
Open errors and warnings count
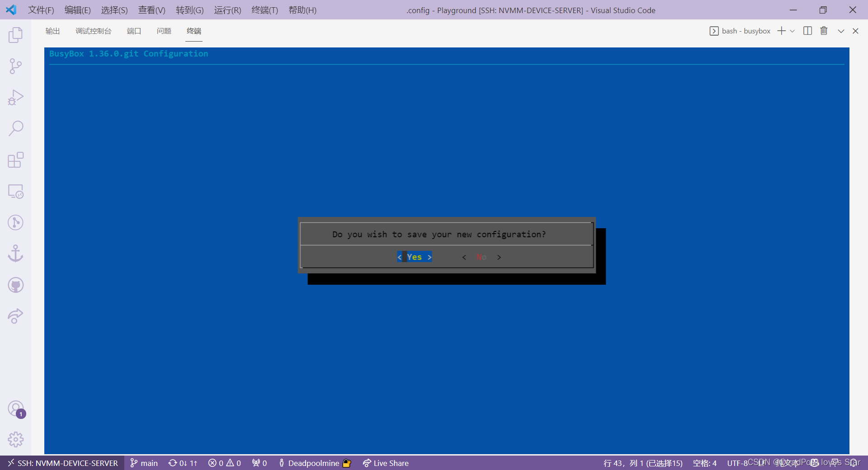[225, 463]
